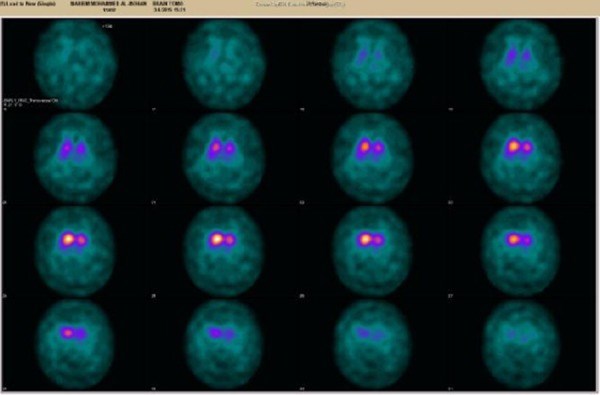Click the scan date text in header
The width and height of the screenshot is (600, 395).
pos(169,10)
